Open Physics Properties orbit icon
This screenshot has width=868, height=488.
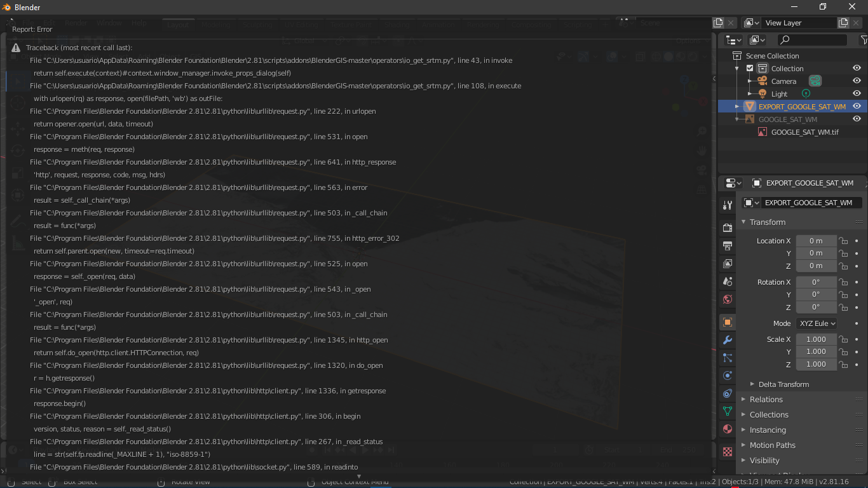(726, 376)
